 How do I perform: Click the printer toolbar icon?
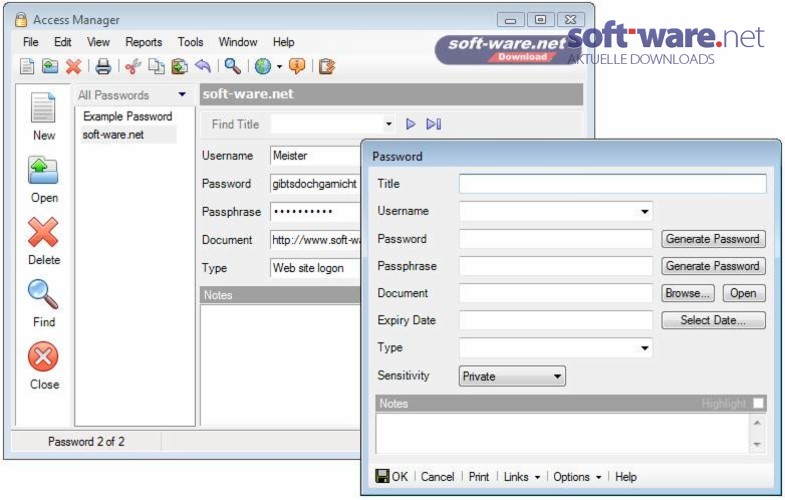(x=103, y=66)
